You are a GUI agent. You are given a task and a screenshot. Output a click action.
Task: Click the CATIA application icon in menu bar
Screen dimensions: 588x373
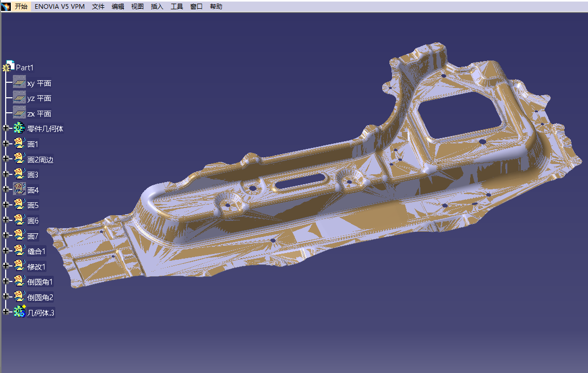coord(6,6)
